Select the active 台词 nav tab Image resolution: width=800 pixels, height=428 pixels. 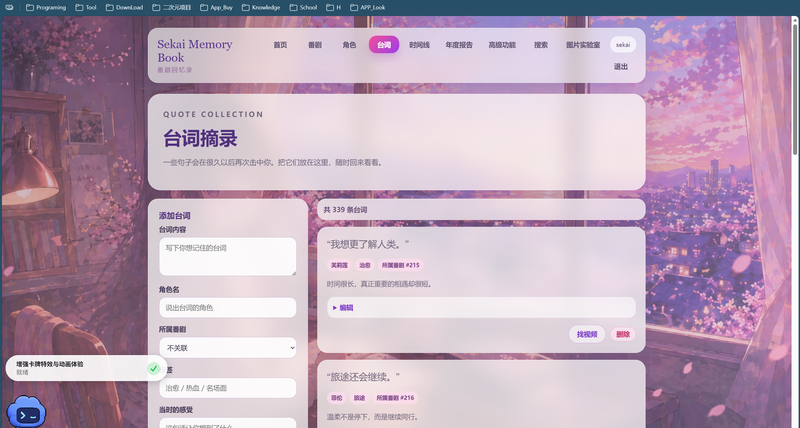coord(384,45)
